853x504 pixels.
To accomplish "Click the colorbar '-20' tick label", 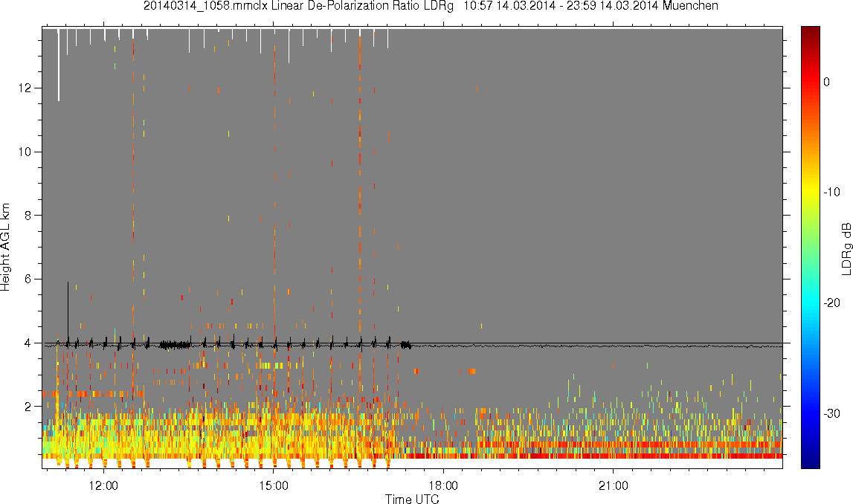I will point(831,303).
